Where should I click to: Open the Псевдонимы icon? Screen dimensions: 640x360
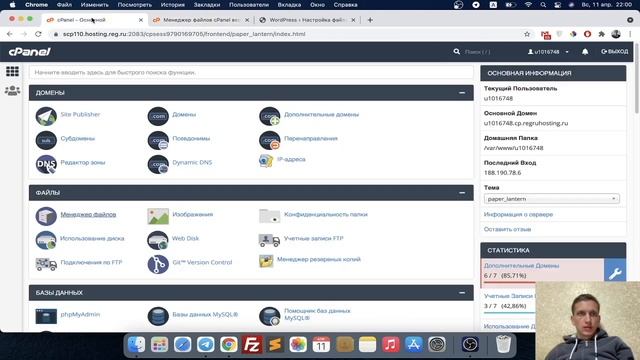point(158,140)
